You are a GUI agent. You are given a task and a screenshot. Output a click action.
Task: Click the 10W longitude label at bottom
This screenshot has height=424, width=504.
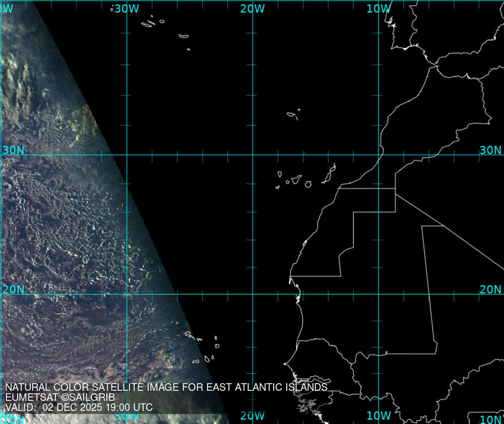tap(378, 415)
